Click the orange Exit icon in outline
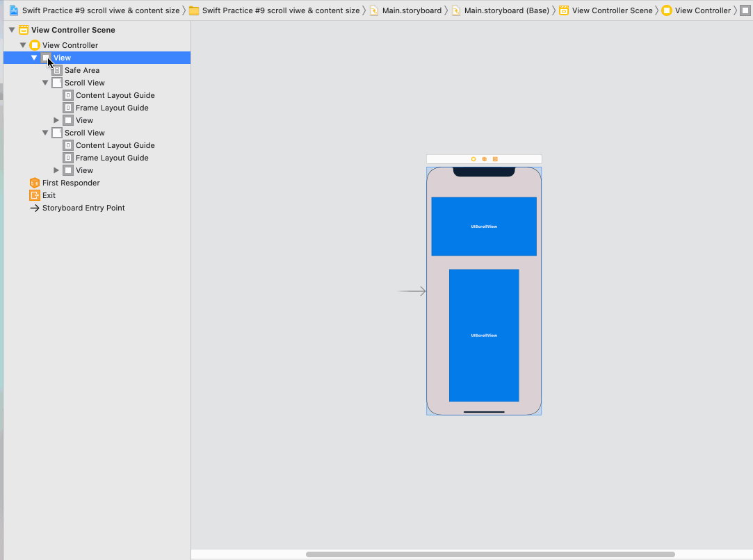 coord(33,195)
